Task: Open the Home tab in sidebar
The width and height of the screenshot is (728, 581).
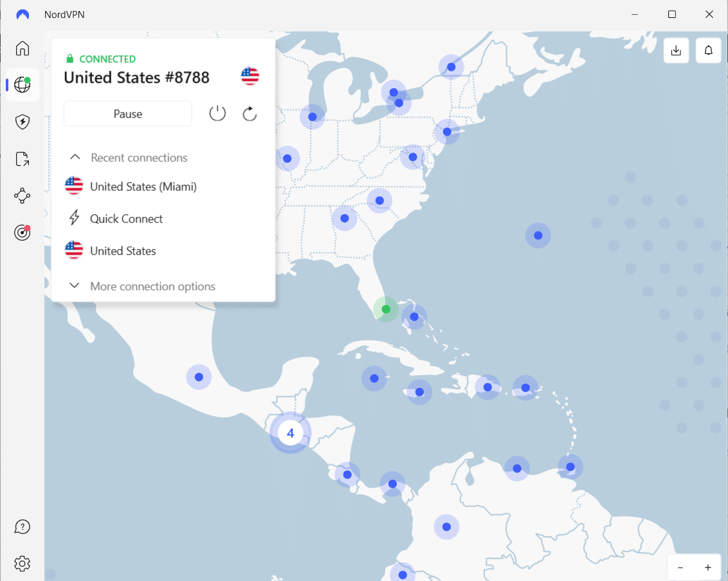Action: 23,48
